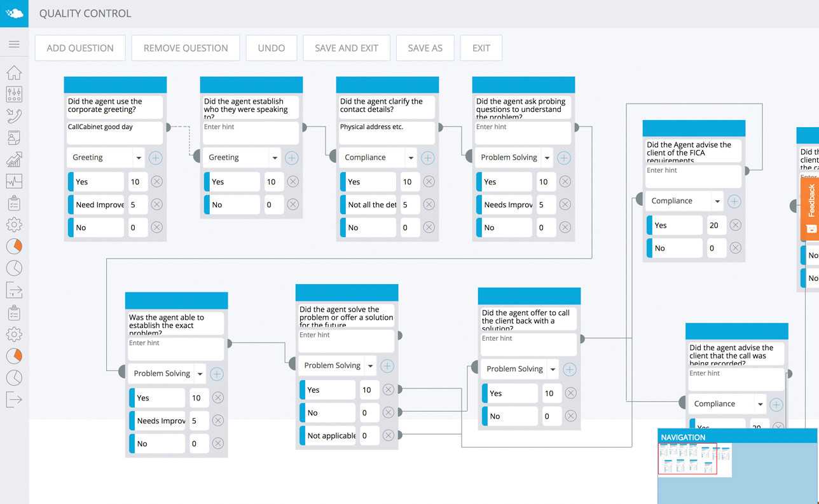Image resolution: width=819 pixels, height=504 pixels.
Task: Click the CallCabinet cloud logo
Action: 14,13
